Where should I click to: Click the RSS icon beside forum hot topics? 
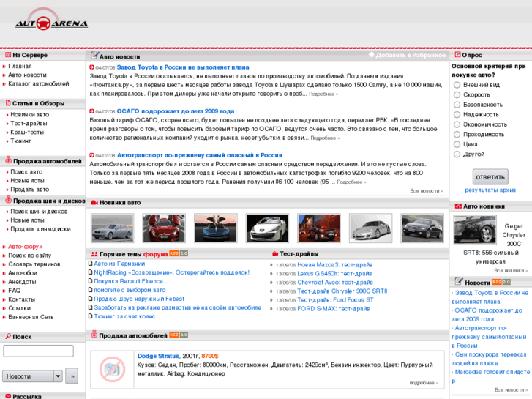click(174, 253)
